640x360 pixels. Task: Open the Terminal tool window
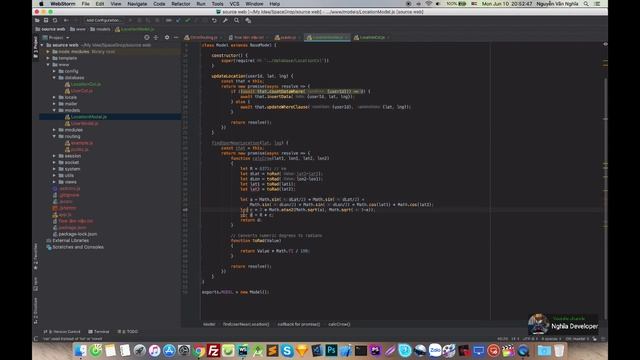point(99,331)
